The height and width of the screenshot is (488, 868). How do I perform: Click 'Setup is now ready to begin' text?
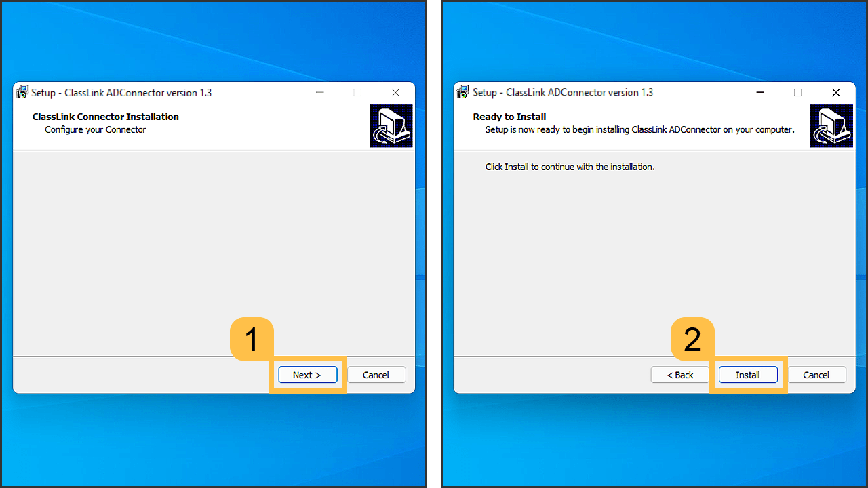click(639, 129)
